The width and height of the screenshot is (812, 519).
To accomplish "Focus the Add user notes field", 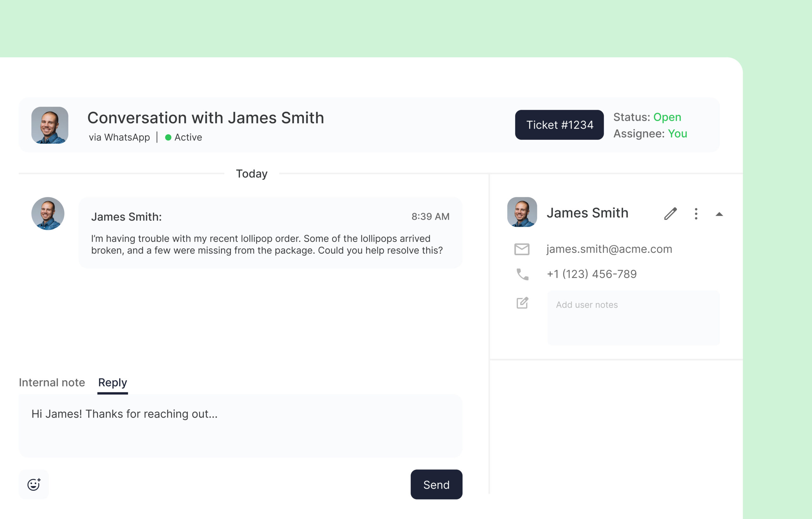I will coord(633,317).
